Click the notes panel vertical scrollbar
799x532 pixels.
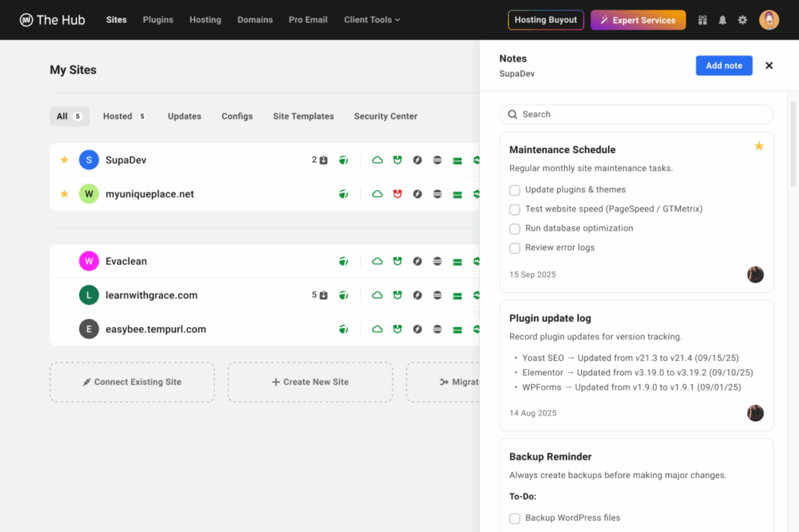coord(794,145)
